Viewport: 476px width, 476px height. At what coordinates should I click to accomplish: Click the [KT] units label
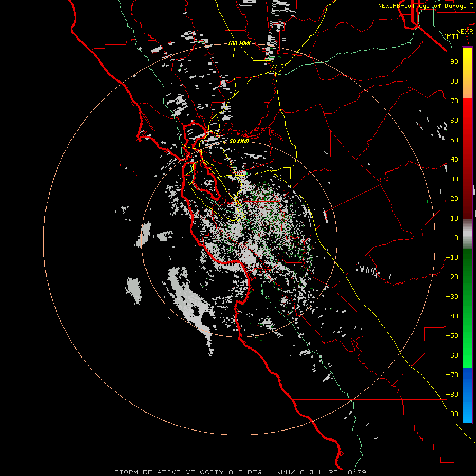tap(452, 36)
